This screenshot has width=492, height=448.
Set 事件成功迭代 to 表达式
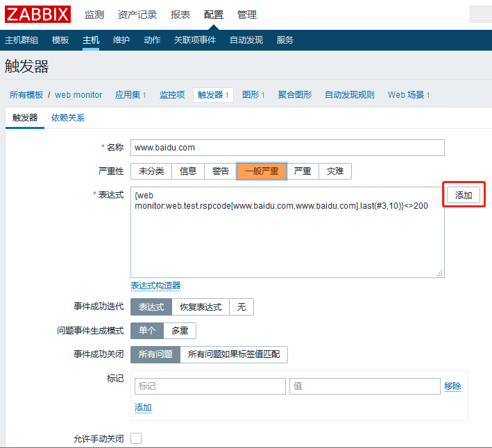(x=151, y=307)
